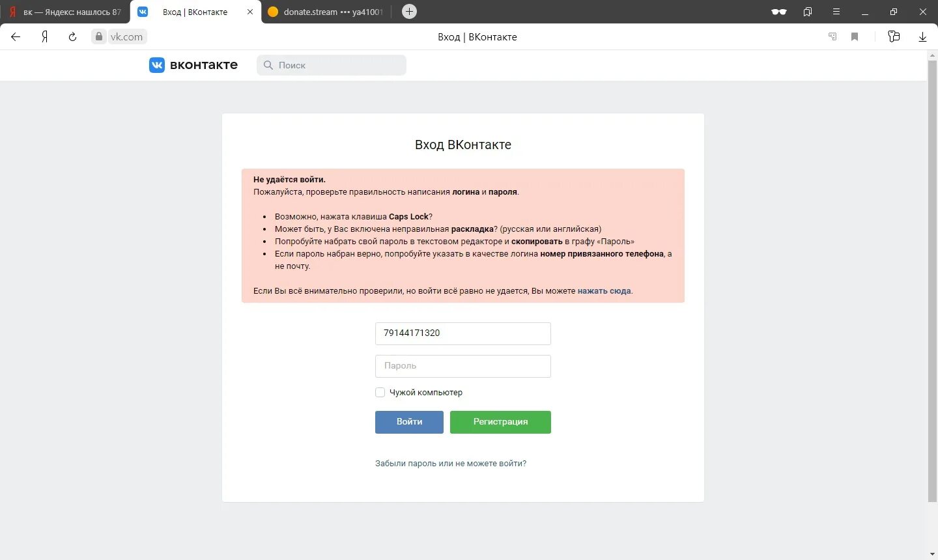Bookmark this page with the bookmark icon
The height and width of the screenshot is (560, 938).
point(855,37)
